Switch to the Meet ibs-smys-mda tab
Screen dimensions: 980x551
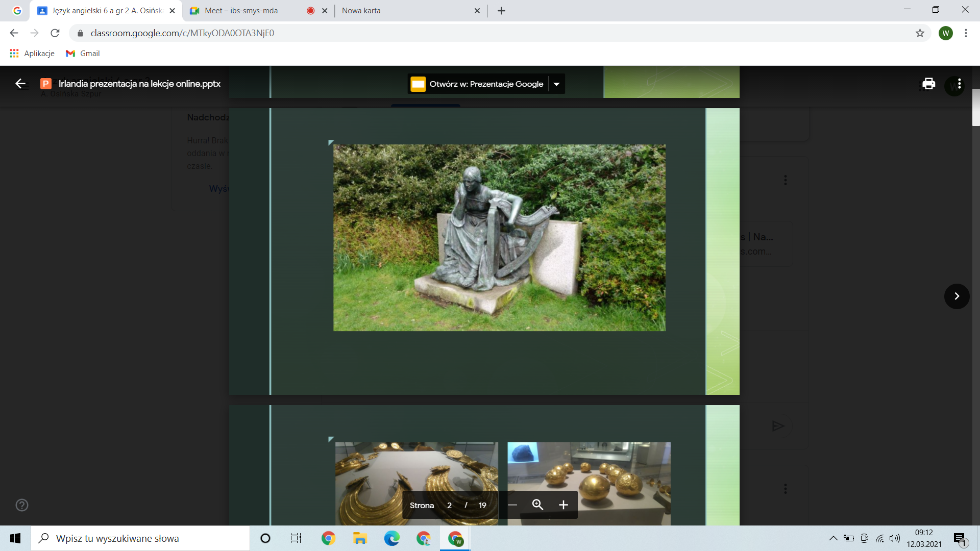coord(241,11)
